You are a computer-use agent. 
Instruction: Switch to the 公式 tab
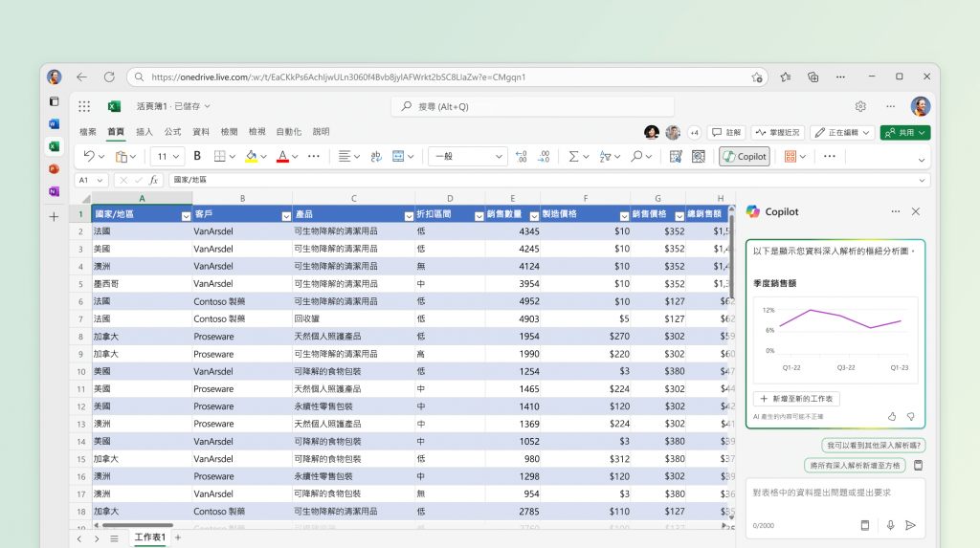click(172, 132)
